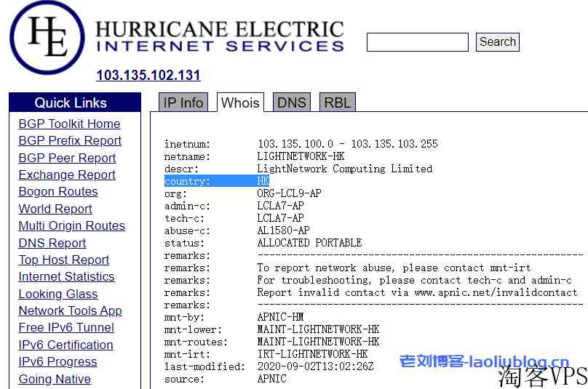The height and width of the screenshot is (389, 588).
Task: Click the Quick Links header
Action: point(75,103)
